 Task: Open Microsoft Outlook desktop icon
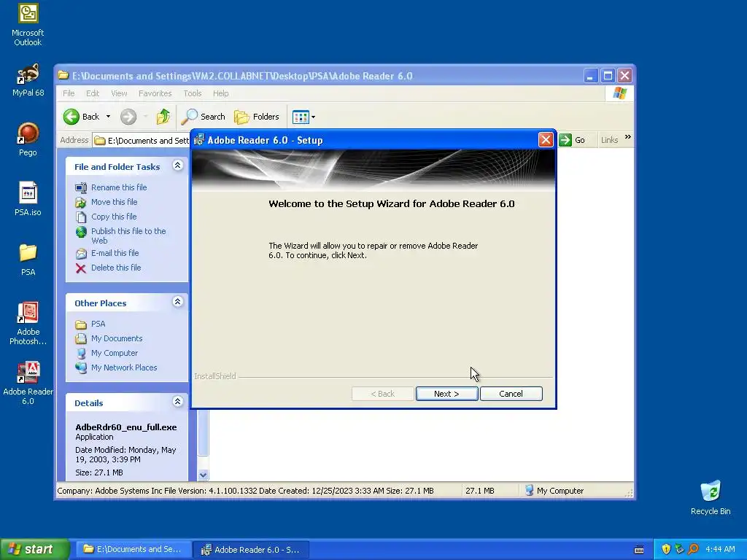(x=28, y=25)
